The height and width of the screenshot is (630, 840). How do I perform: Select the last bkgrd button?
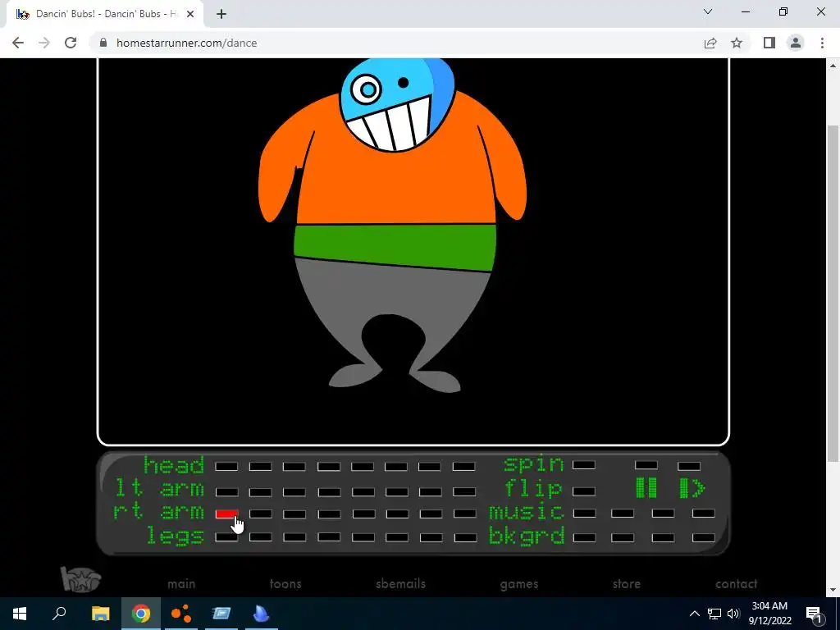[703, 537]
